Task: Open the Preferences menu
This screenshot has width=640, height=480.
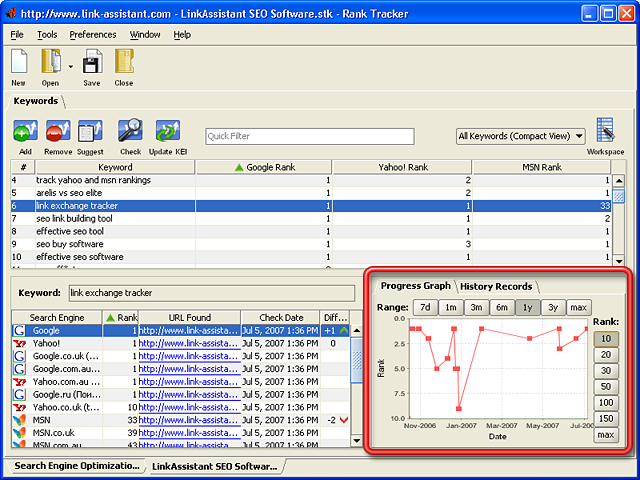Action: pyautogui.click(x=93, y=35)
